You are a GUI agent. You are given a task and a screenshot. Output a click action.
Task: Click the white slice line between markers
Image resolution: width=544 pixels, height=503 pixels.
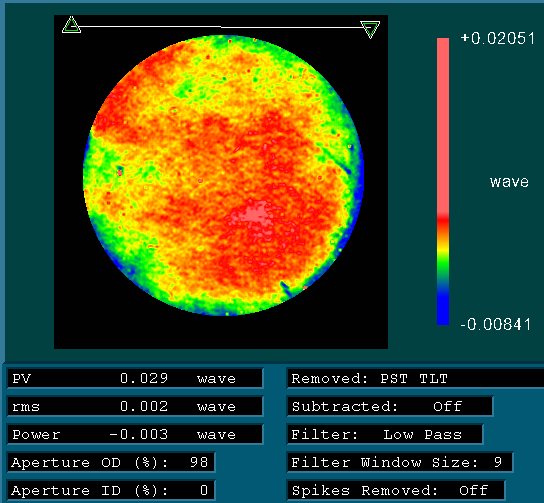(221, 26)
